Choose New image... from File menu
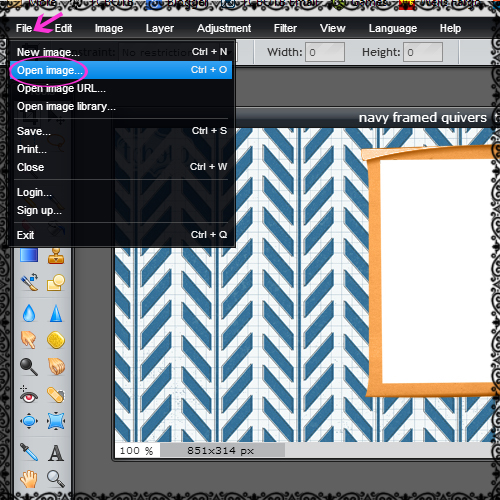The image size is (500, 500). click(x=121, y=52)
